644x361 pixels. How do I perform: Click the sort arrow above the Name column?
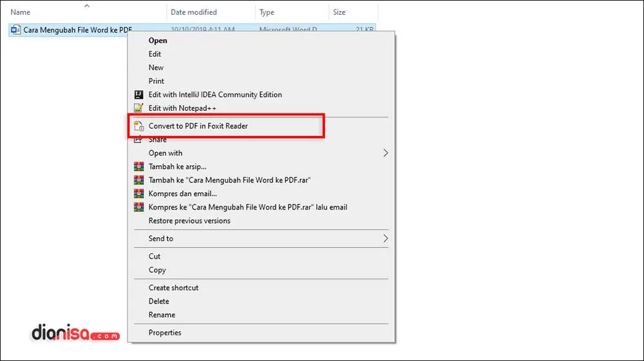tap(87, 6)
